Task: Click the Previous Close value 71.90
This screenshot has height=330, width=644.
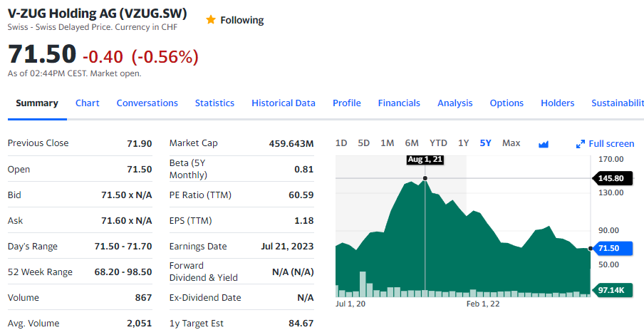Action: tap(139, 143)
